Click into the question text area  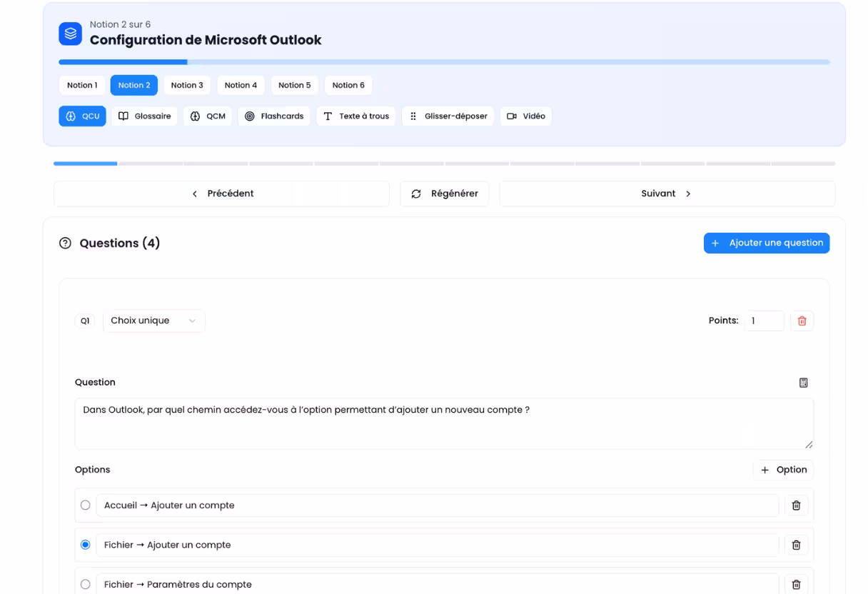[444, 424]
